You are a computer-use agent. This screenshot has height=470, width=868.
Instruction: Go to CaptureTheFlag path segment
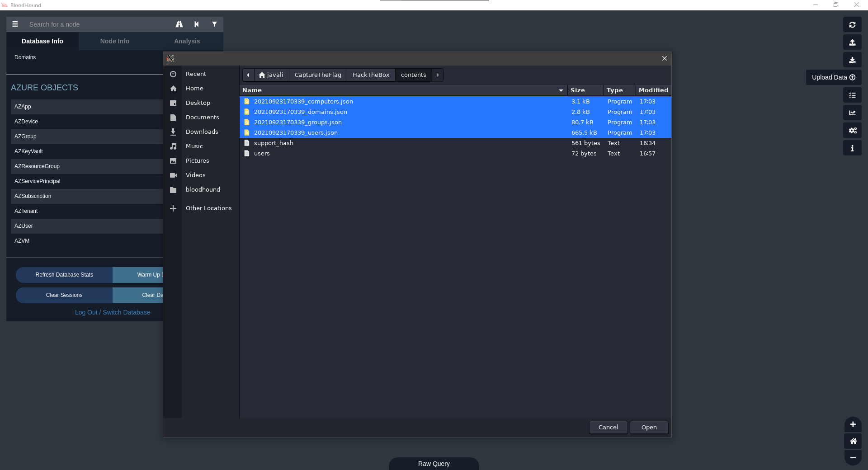point(318,75)
